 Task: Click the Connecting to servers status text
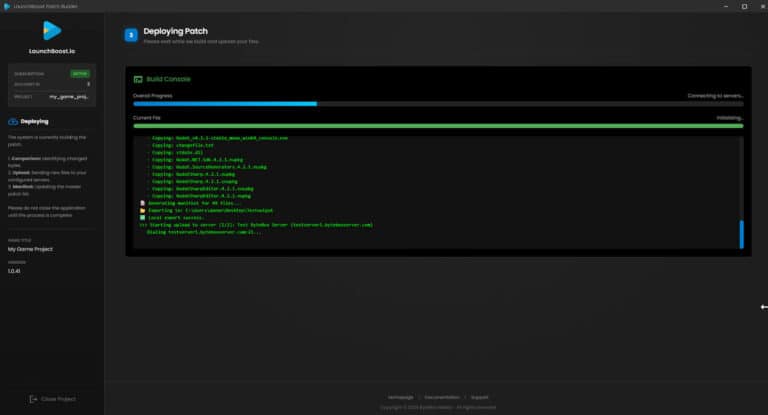point(716,96)
